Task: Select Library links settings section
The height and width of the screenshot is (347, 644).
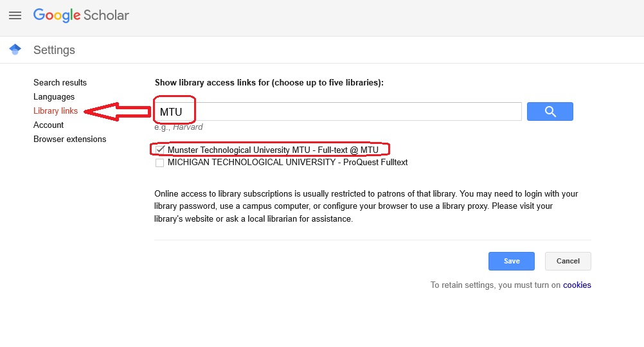Action: click(x=55, y=111)
